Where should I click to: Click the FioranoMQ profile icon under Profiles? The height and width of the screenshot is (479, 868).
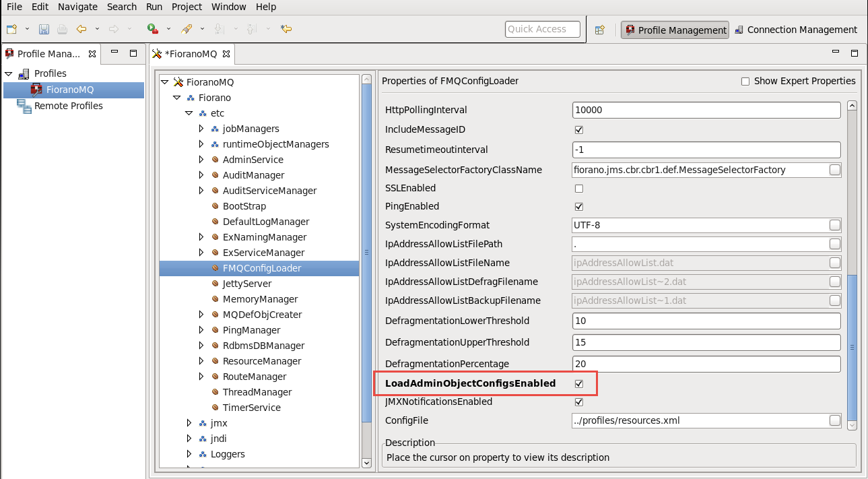point(36,90)
